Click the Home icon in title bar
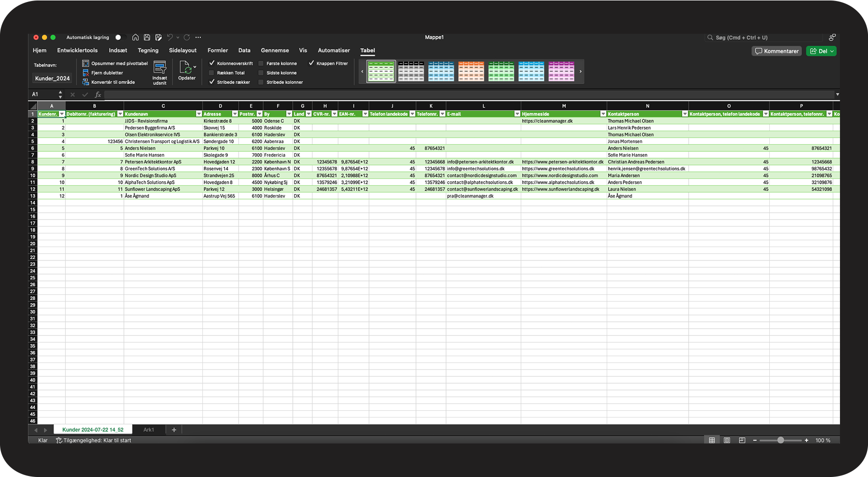This screenshot has height=477, width=868. [136, 37]
